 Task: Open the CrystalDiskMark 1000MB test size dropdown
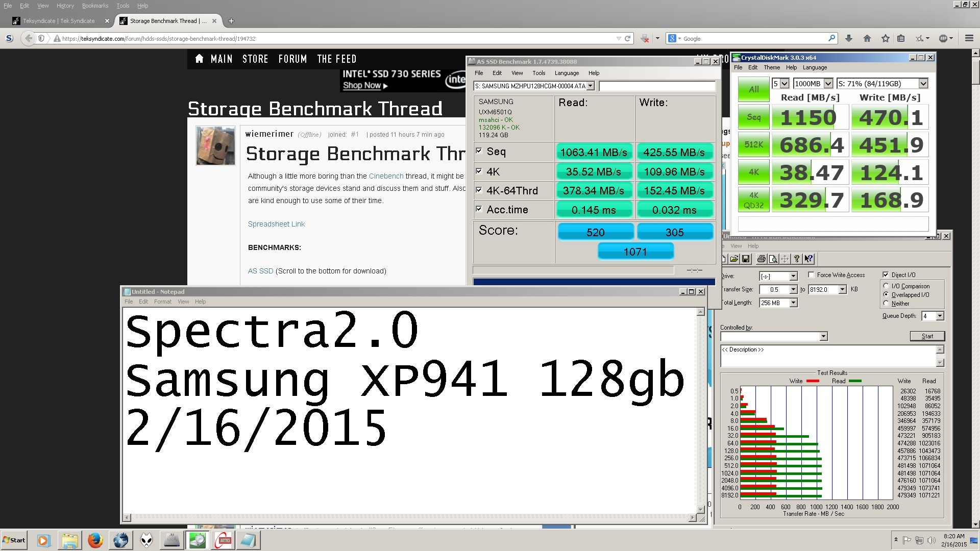pyautogui.click(x=828, y=84)
